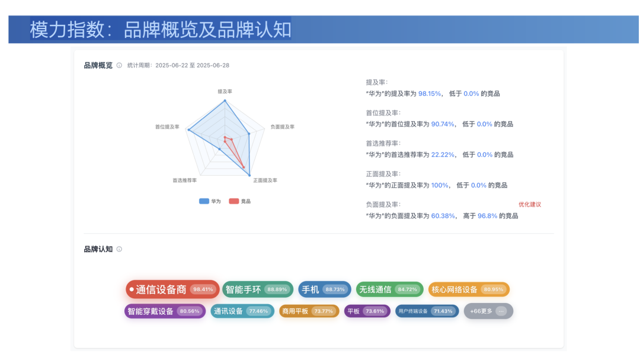Click the 模力指数 slide title

click(161, 30)
